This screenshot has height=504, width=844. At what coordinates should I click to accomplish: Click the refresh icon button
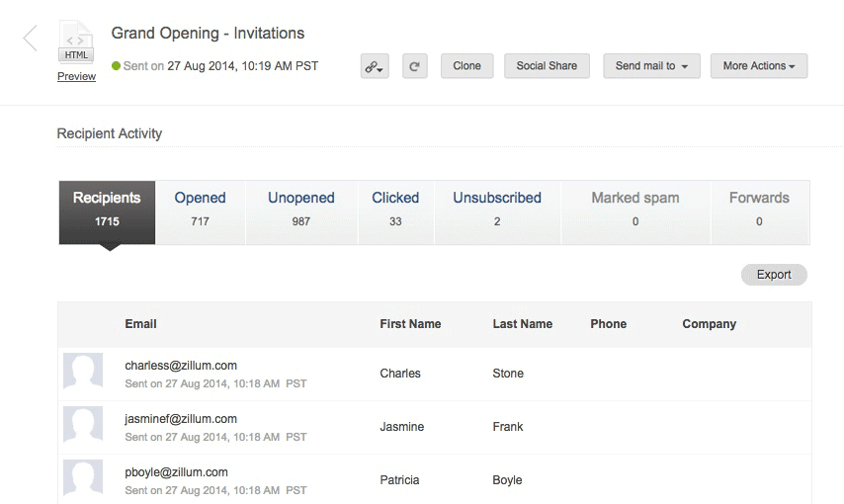point(415,66)
